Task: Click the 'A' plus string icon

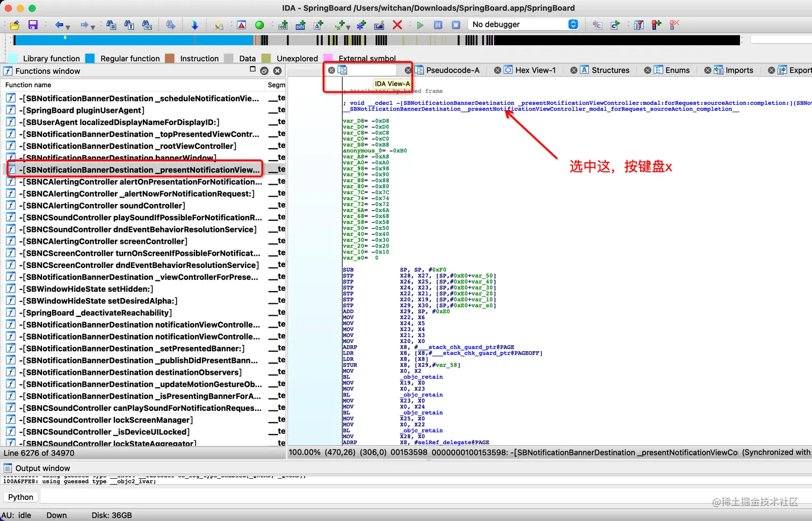Action: [x=318, y=25]
